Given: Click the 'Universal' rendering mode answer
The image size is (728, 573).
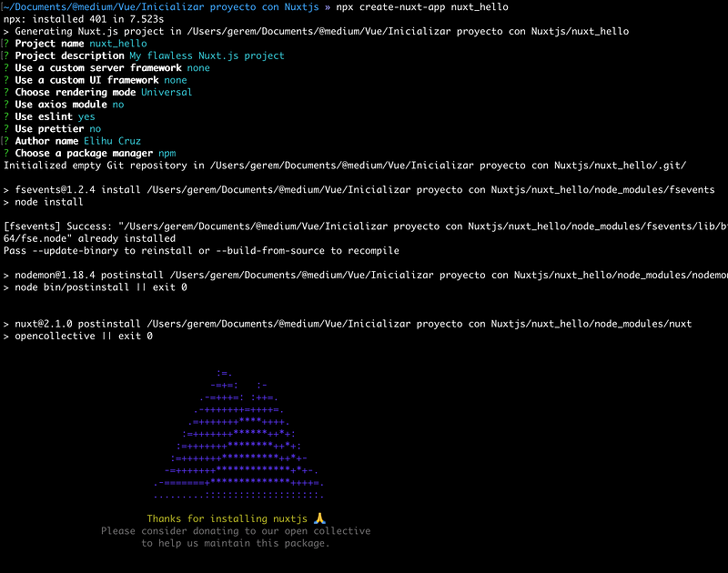Looking at the screenshot, I should [x=167, y=93].
